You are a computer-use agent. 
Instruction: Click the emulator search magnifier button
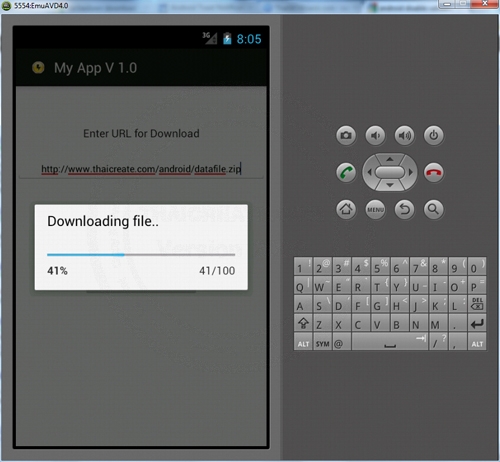coord(433,209)
